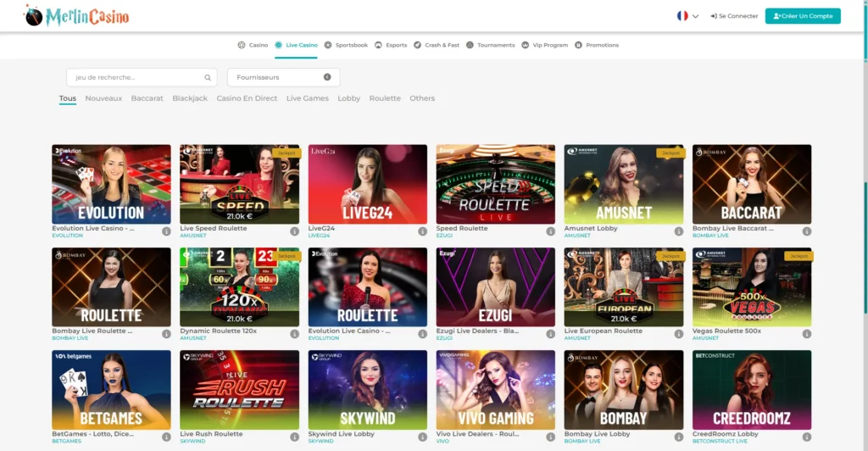
Task: Click info icon for Vegas Roulette 500x
Action: 807,334
